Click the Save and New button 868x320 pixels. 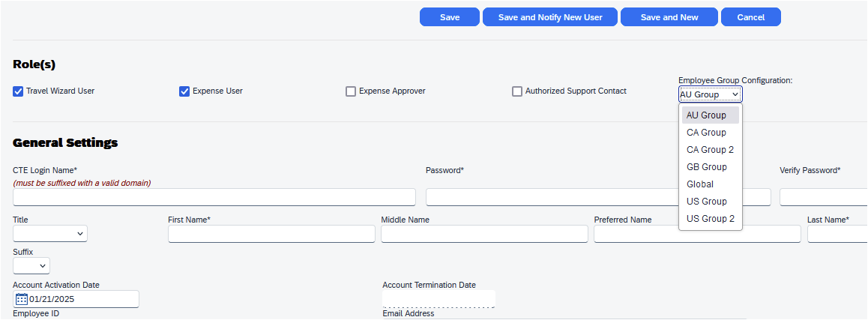[669, 17]
